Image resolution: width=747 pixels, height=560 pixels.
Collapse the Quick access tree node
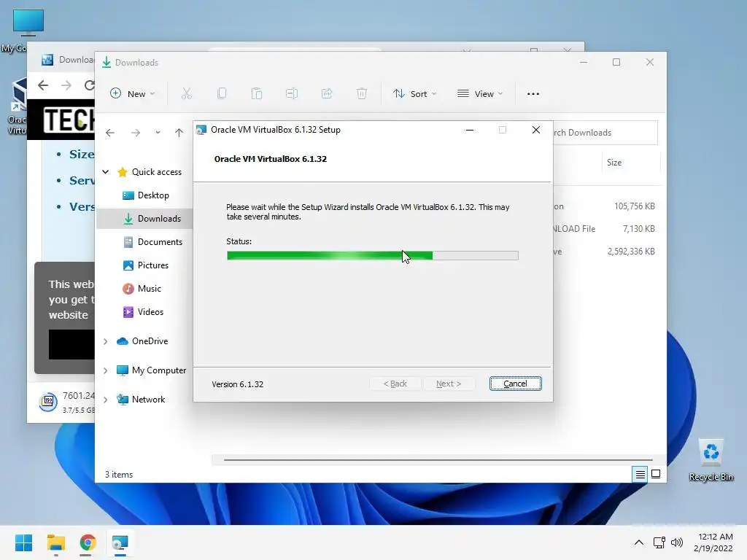pyautogui.click(x=106, y=172)
